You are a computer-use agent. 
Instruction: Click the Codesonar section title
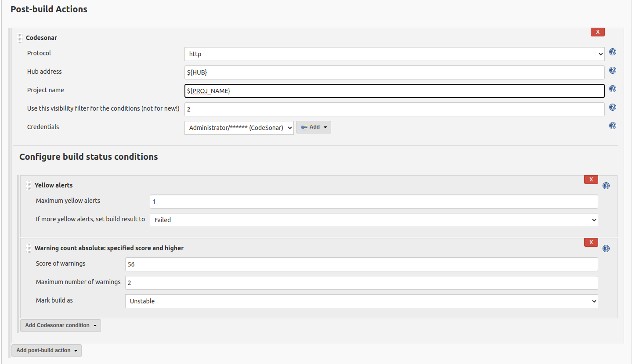(41, 38)
